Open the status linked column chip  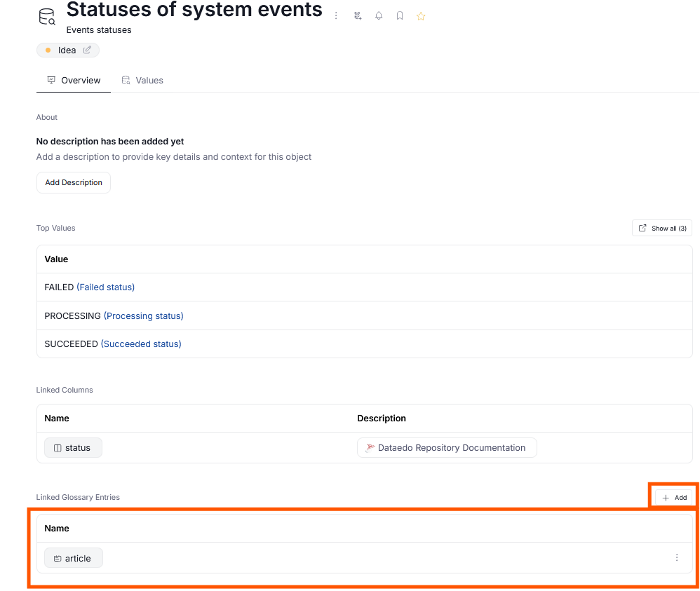pyautogui.click(x=73, y=448)
